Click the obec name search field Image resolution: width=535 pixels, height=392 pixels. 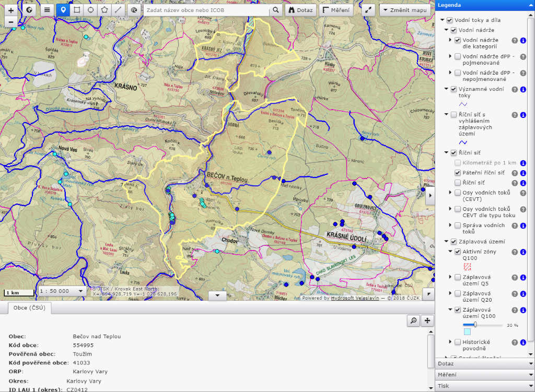(x=206, y=10)
